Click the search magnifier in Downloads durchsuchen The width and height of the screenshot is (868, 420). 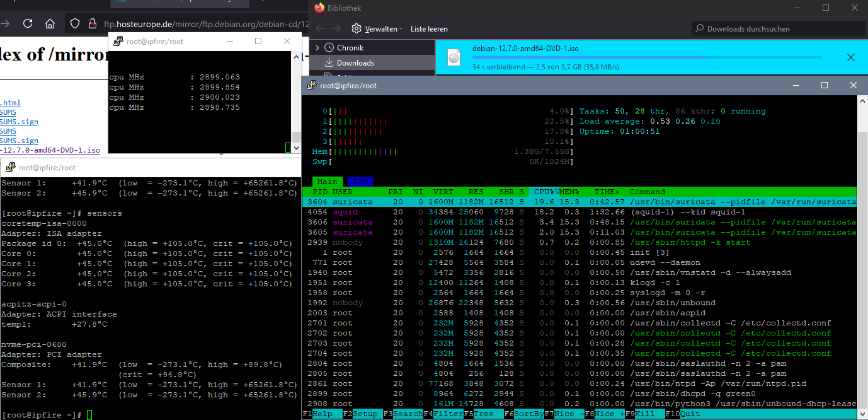coord(699,28)
